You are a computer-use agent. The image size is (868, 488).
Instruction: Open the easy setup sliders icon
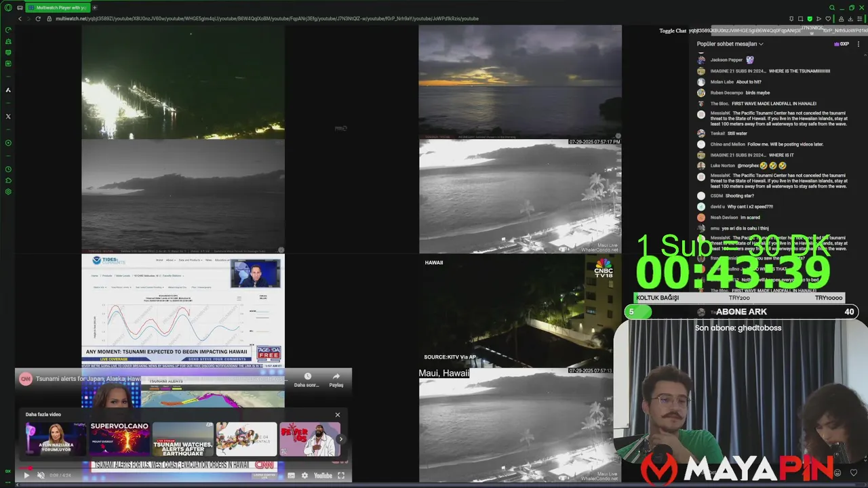pos(861,18)
